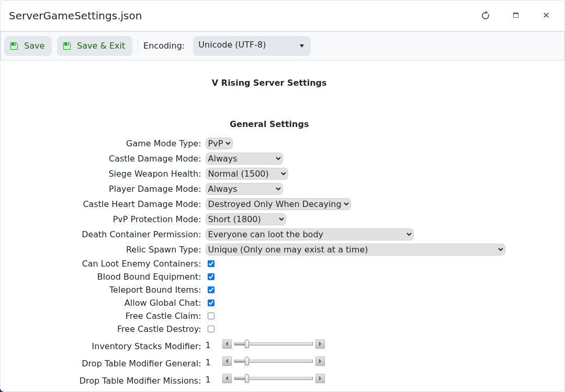Click the Inventory Stacks Modifier label

pos(146,346)
